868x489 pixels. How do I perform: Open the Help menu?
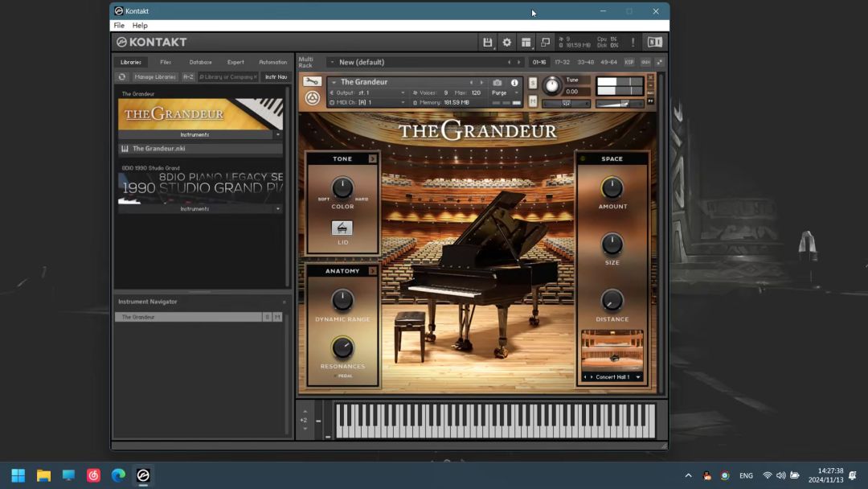140,26
